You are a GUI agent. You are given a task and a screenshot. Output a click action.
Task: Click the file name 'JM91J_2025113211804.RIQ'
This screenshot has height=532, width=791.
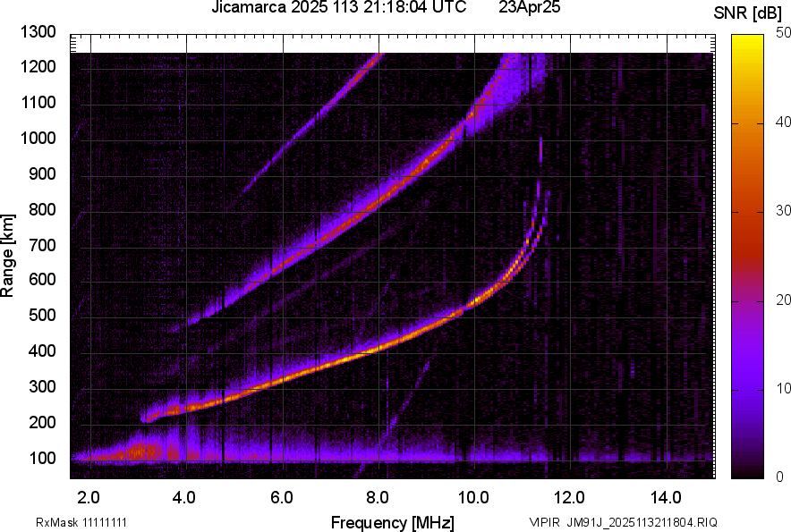(642, 522)
